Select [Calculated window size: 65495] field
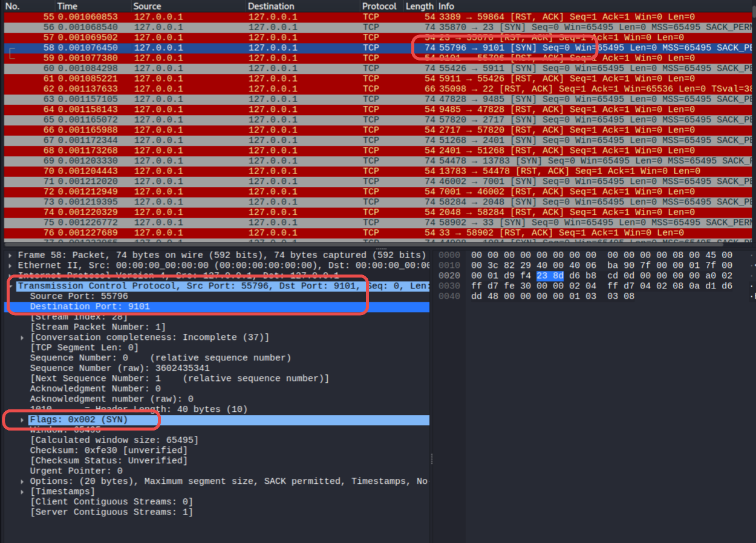This screenshot has width=756, height=543. coord(114,440)
